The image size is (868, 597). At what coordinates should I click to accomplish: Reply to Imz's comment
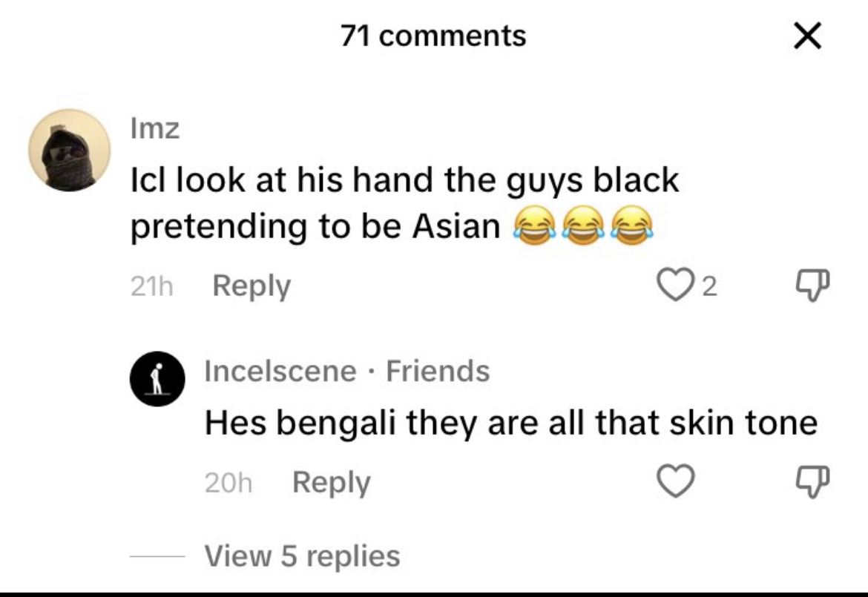(251, 286)
